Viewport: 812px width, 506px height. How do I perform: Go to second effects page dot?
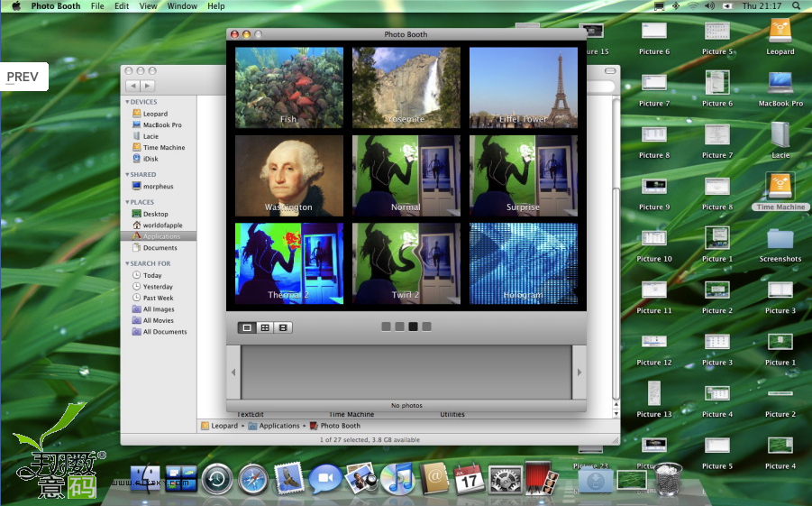click(x=399, y=327)
